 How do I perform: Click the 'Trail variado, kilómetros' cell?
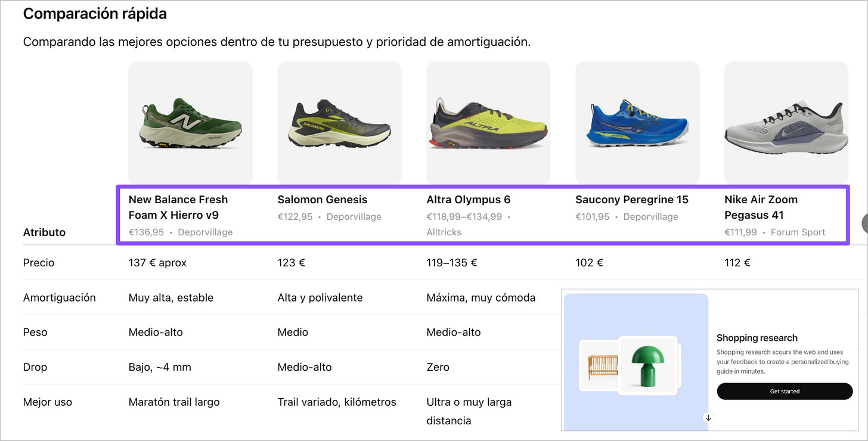[x=337, y=402]
